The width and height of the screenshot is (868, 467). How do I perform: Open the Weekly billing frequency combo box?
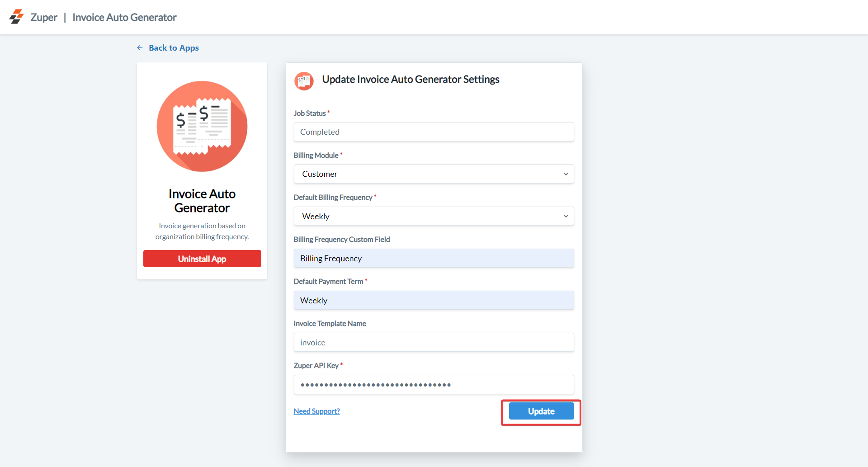(x=425, y=216)
